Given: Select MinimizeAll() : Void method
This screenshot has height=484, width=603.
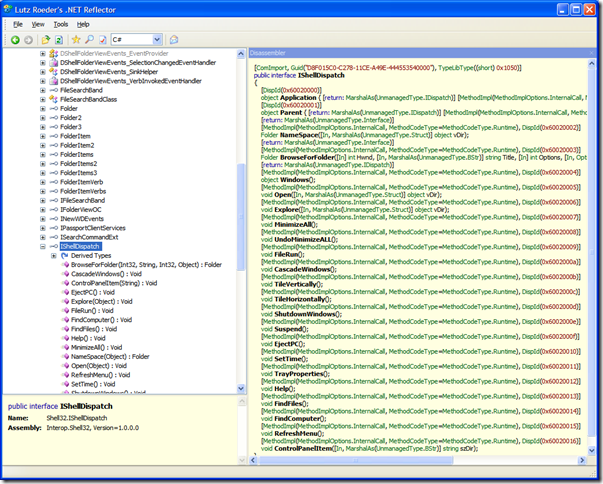Looking at the screenshot, I should pos(97,347).
